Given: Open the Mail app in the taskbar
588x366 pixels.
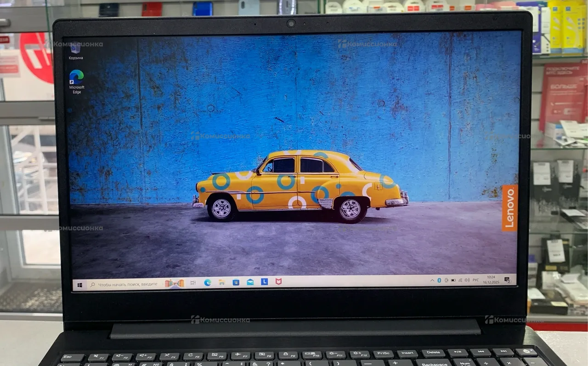Looking at the screenshot, I should [x=250, y=282].
